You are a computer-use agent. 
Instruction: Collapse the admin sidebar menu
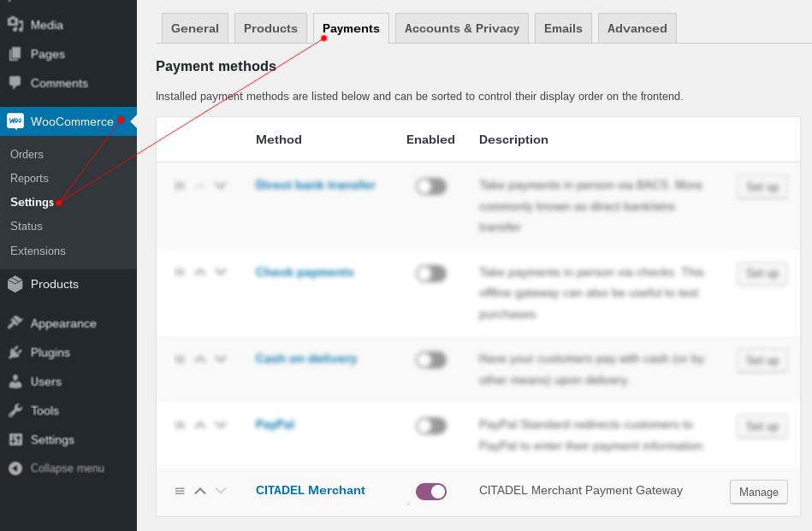point(56,469)
